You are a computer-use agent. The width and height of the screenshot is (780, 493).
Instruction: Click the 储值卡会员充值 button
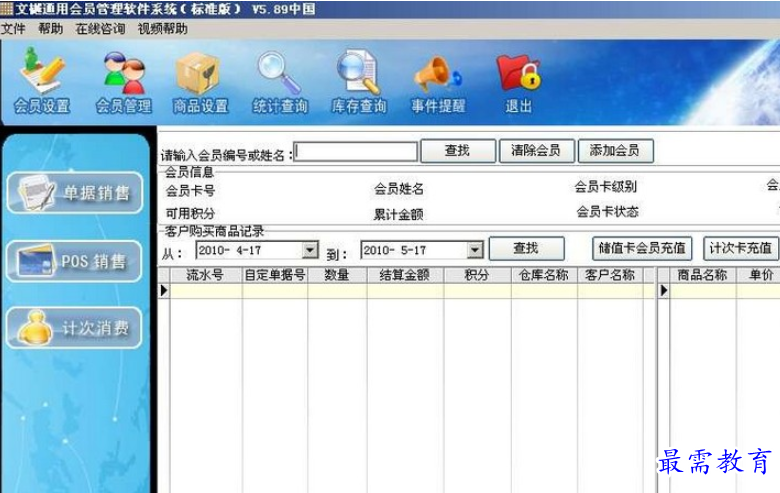tap(642, 248)
